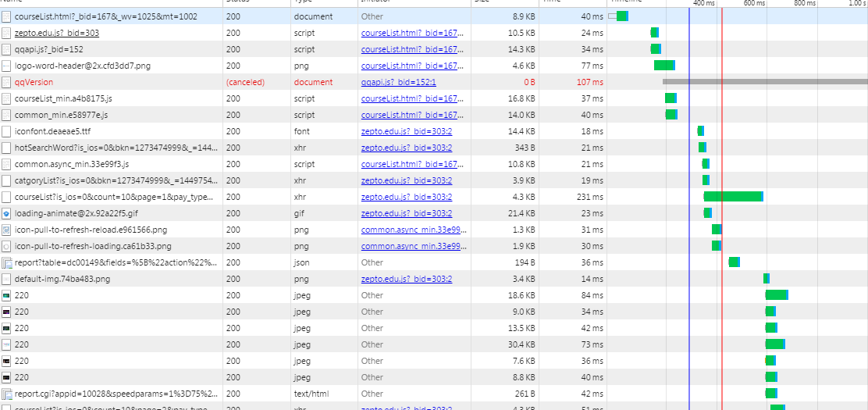Click the file icon of the canceled qqVersion request
868x410 pixels.
click(x=6, y=82)
